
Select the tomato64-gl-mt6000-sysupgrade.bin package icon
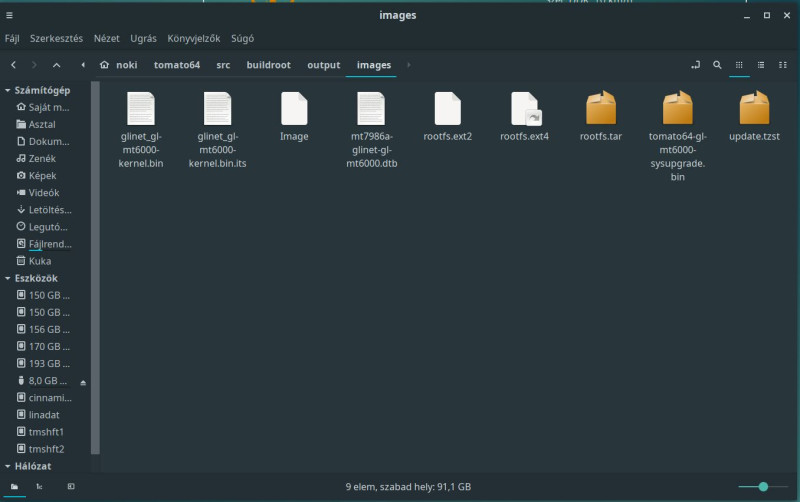[678, 108]
